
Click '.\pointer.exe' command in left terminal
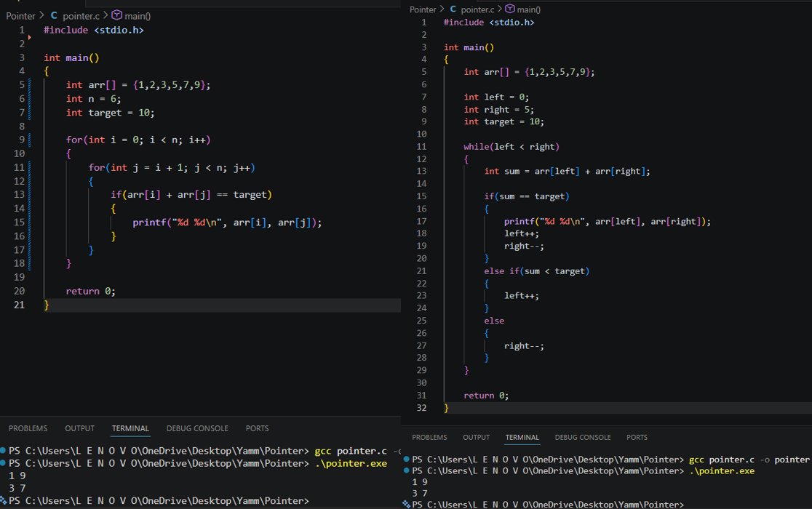pos(351,463)
